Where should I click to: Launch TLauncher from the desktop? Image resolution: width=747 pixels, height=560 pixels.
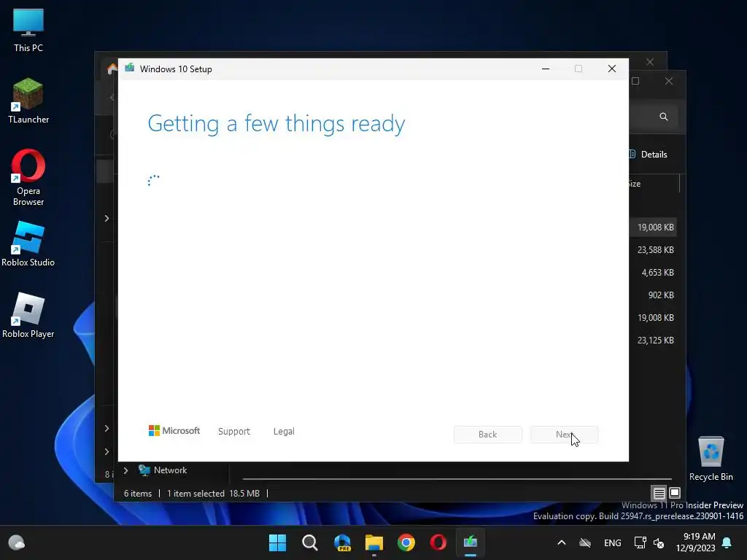(x=28, y=101)
